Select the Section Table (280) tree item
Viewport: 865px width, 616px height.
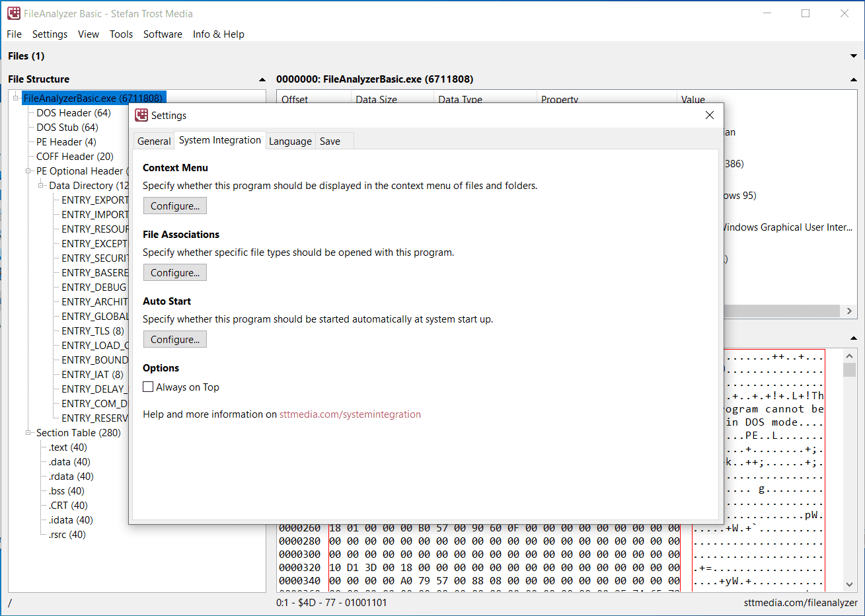tap(79, 432)
